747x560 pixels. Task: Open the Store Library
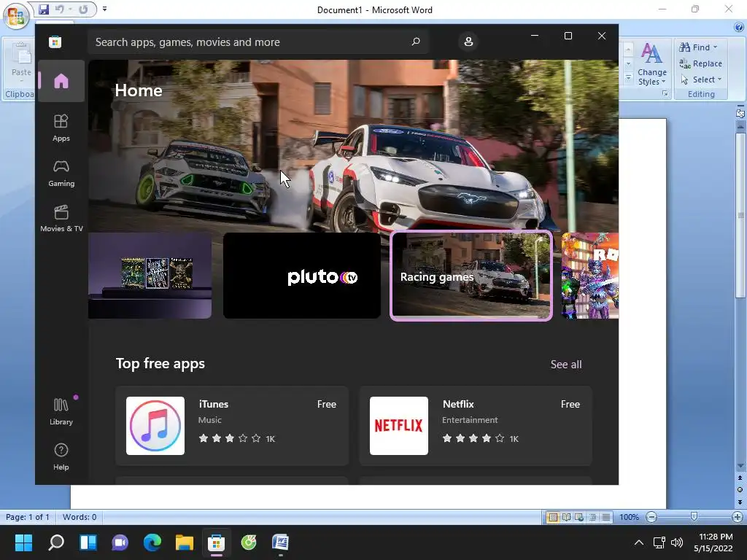61,412
